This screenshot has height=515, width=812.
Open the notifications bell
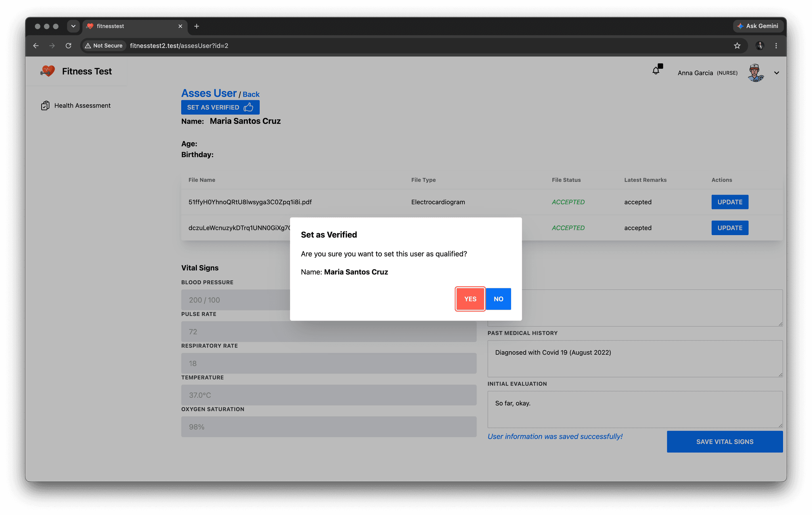point(657,70)
